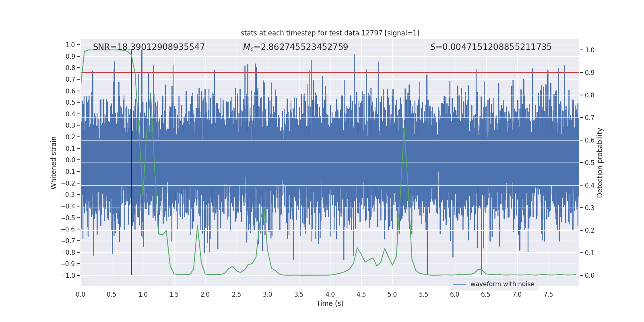
Task: Select the 0.0 tick on Whitened strain axis
Action: [x=70, y=160]
